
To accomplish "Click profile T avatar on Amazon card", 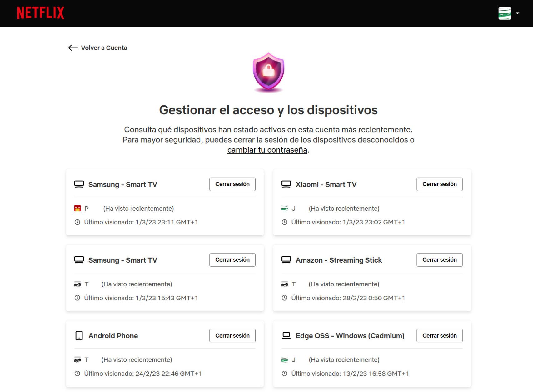I will [x=285, y=284].
